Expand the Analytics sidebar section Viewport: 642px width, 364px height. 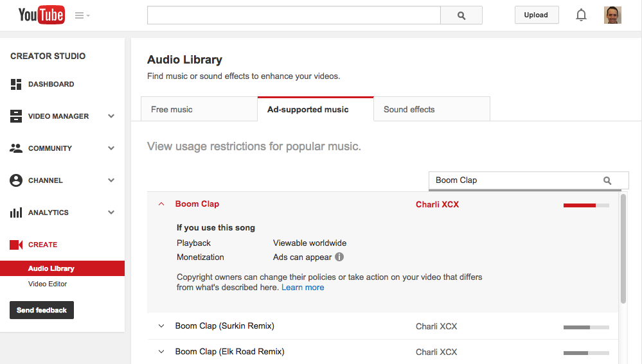[111, 212]
